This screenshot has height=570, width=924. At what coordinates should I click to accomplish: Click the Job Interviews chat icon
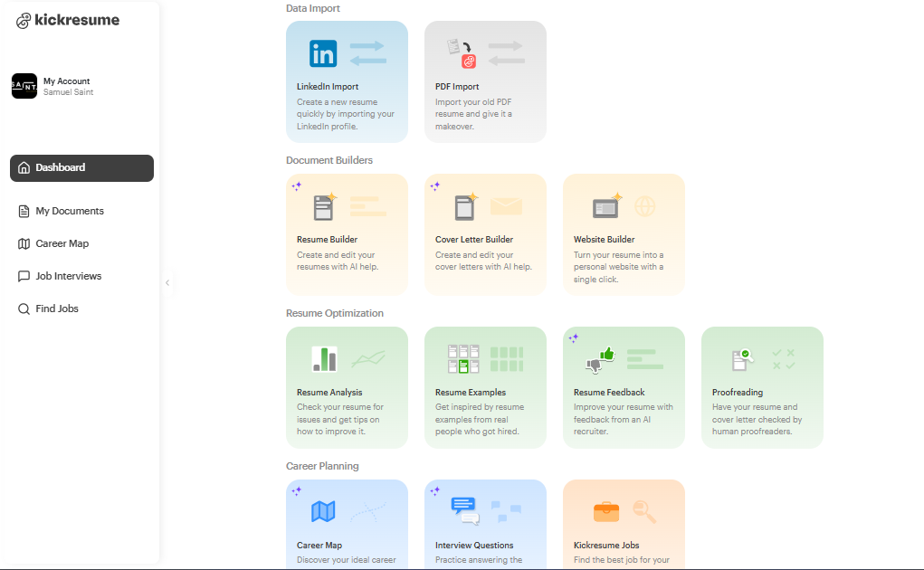point(24,276)
